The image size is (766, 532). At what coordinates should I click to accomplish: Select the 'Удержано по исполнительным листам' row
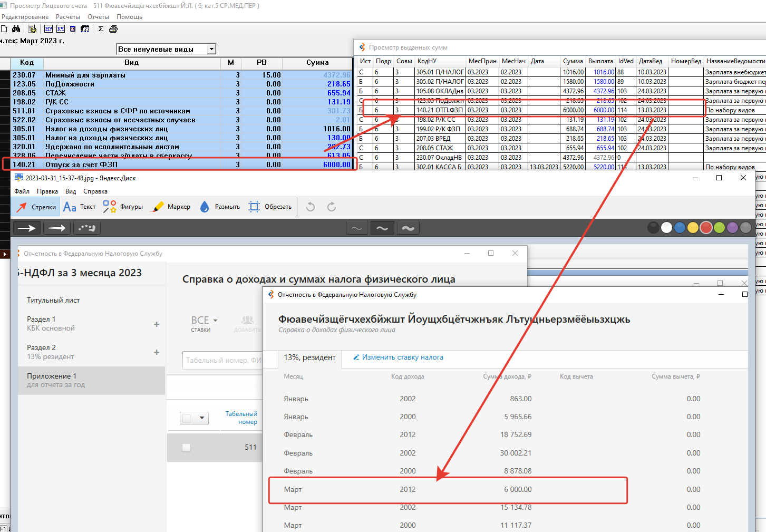(x=182, y=147)
